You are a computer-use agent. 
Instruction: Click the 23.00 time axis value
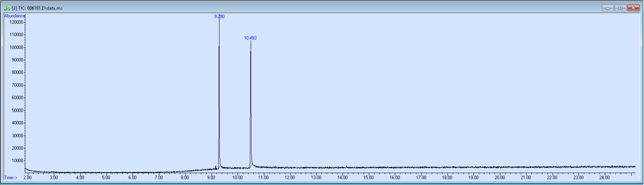[x=578, y=178]
